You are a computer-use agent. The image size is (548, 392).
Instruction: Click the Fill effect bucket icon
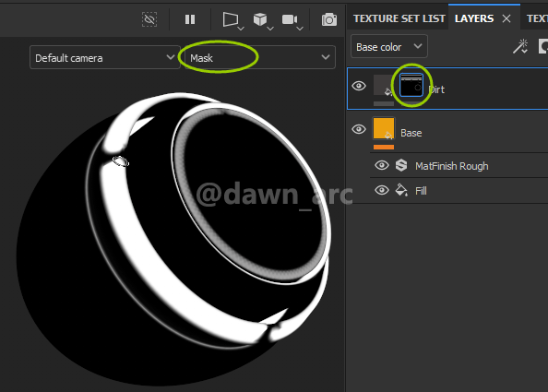click(401, 190)
